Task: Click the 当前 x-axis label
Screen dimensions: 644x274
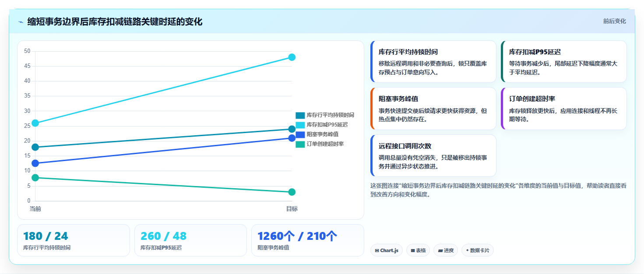Action: (x=35, y=209)
